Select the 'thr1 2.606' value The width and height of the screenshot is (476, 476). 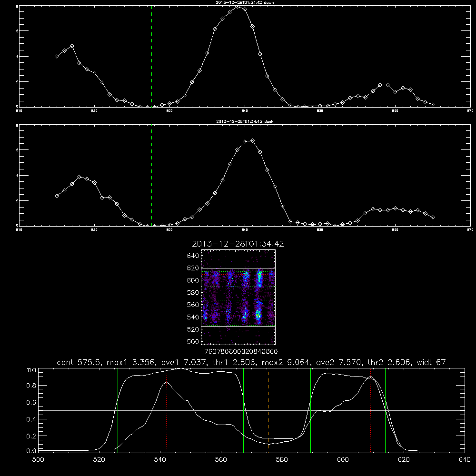(x=234, y=362)
